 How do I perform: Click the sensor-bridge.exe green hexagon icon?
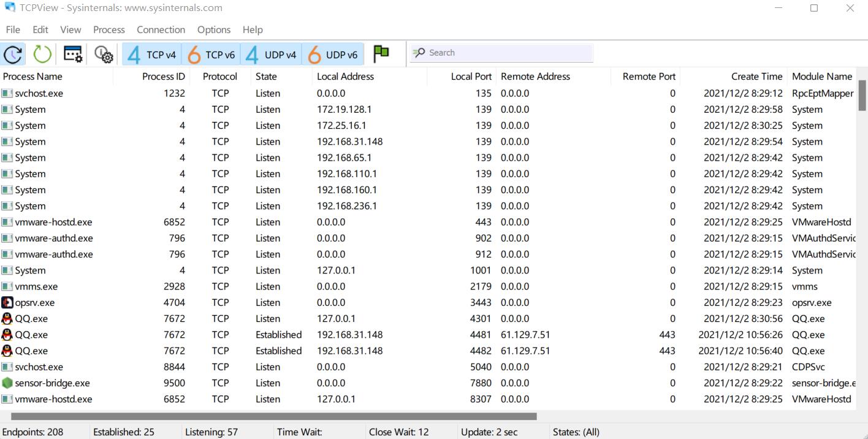pyautogui.click(x=7, y=383)
